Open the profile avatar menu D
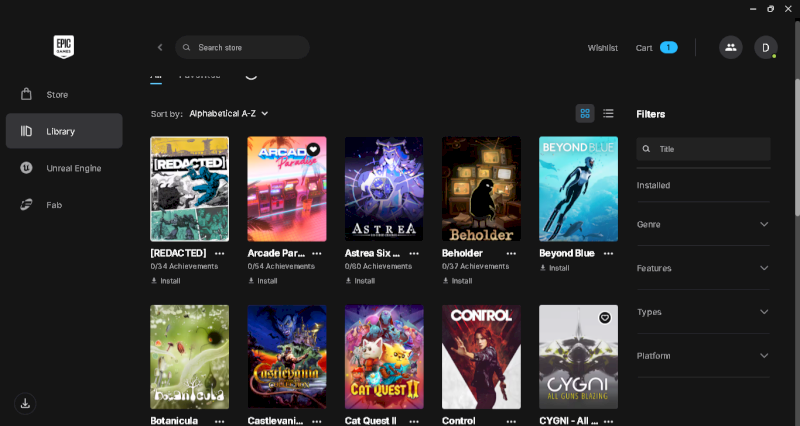800x426 pixels. pos(765,47)
